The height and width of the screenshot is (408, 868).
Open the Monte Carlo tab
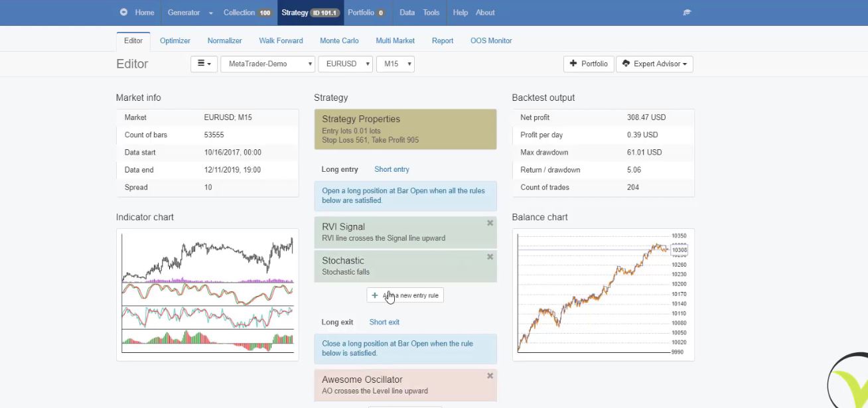(339, 40)
